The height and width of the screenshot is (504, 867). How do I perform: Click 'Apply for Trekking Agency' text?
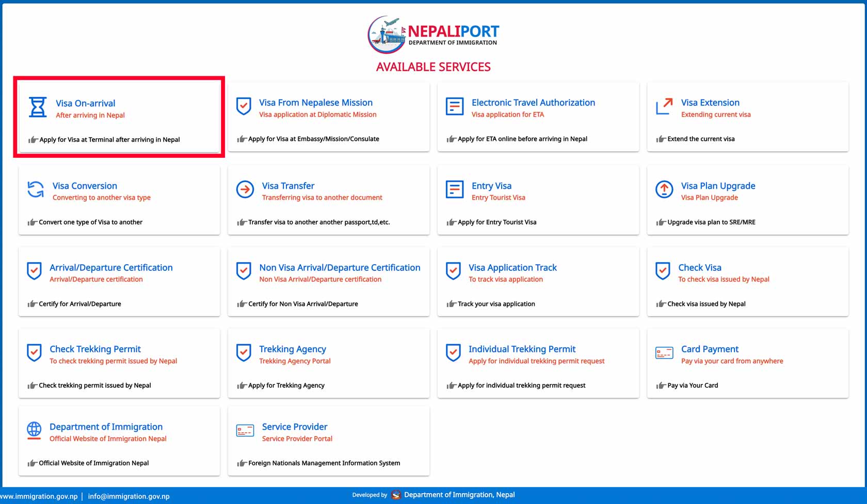286,385
